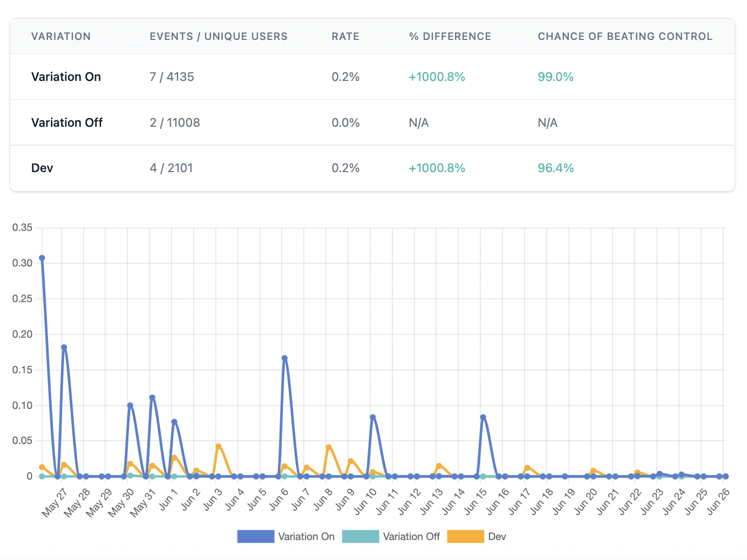Click Variation Off's N/A chance value
Viewport: 747px width, 560px height.
click(x=547, y=122)
